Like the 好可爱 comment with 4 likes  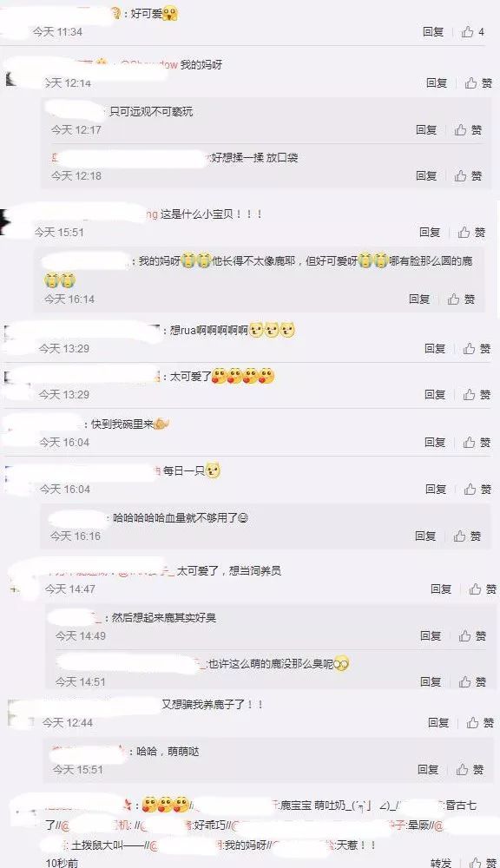[x=473, y=32]
